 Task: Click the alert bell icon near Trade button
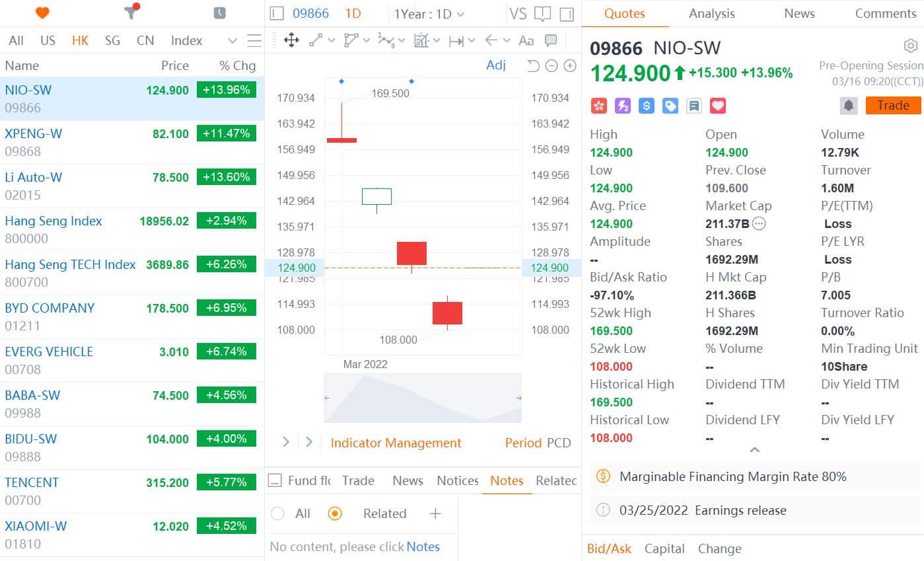coord(848,104)
